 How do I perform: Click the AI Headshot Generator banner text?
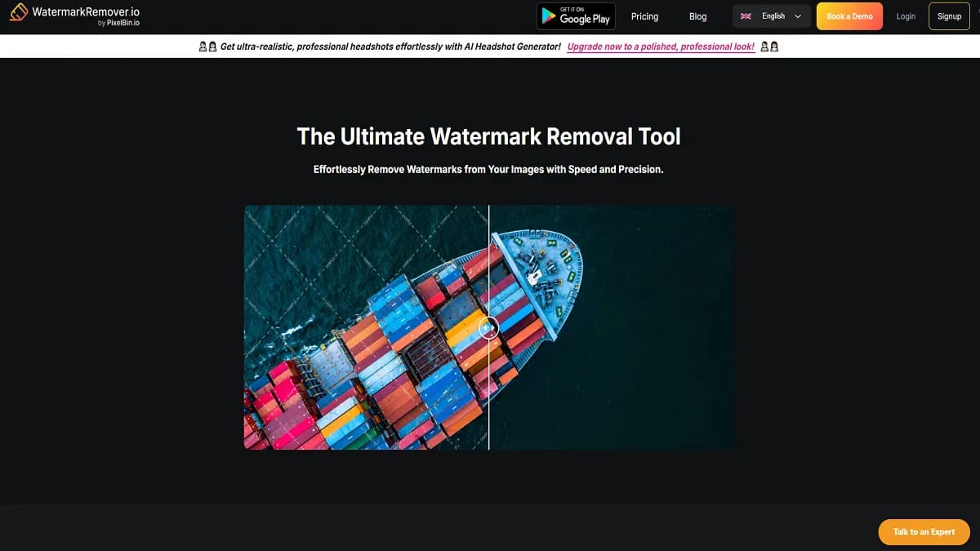[x=390, y=47]
